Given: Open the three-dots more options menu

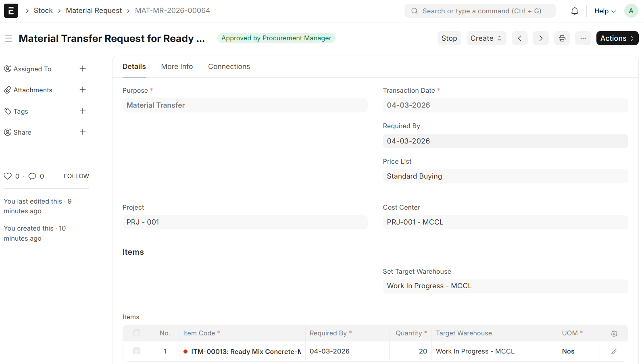Looking at the screenshot, I should click(x=583, y=38).
